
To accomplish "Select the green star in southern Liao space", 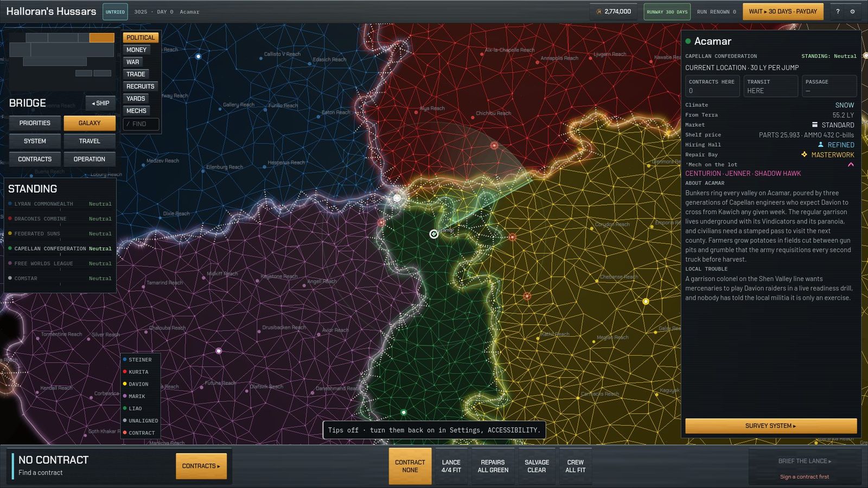I will click(x=403, y=413).
